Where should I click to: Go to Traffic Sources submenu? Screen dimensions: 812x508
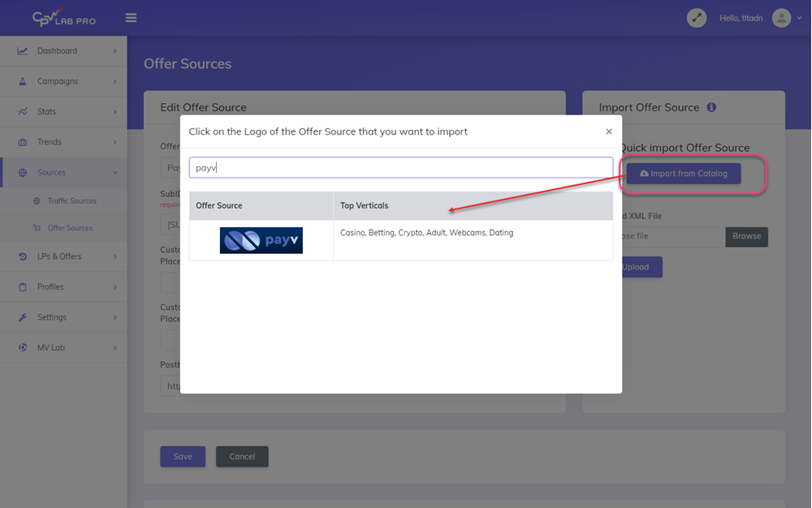72,201
